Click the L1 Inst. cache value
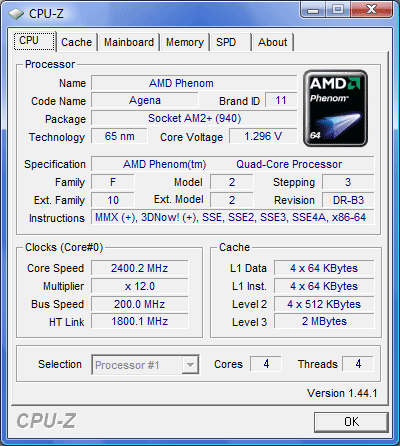This screenshot has width=400, height=446. pos(324,286)
